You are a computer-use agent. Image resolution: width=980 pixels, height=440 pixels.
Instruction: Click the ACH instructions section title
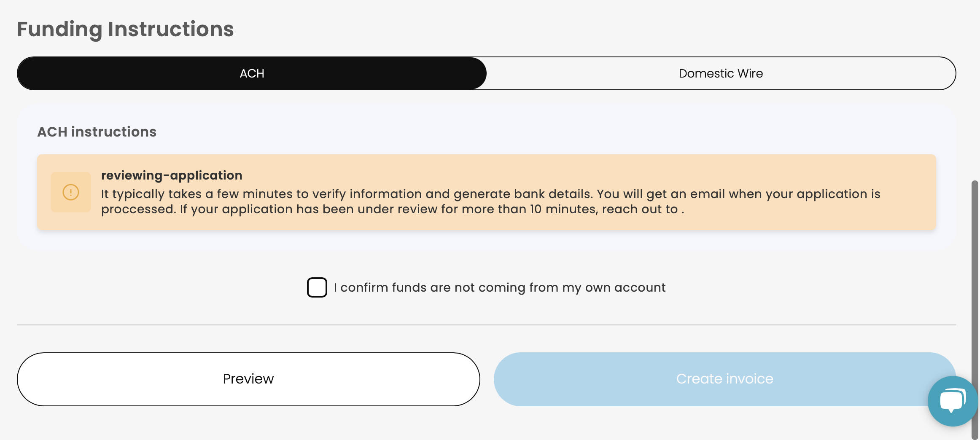pyautogui.click(x=97, y=132)
